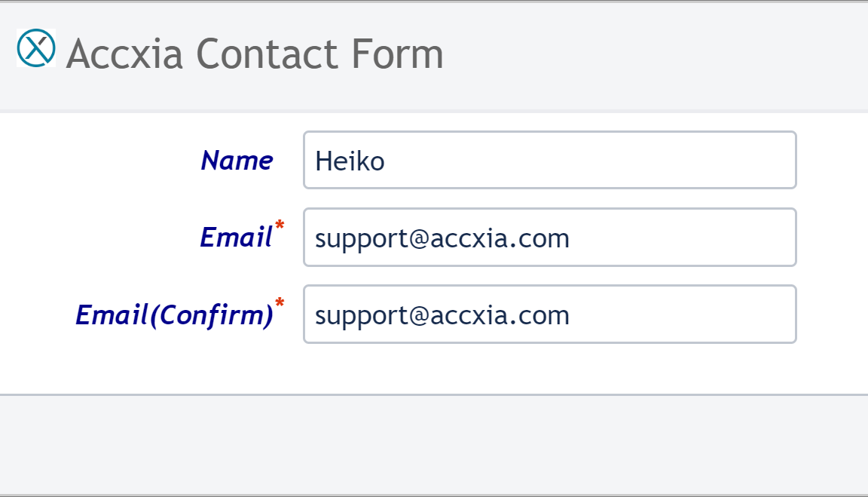The image size is (868, 497).
Task: Click the red asterisk beside Email(Confirm) label
Action: pos(280,303)
